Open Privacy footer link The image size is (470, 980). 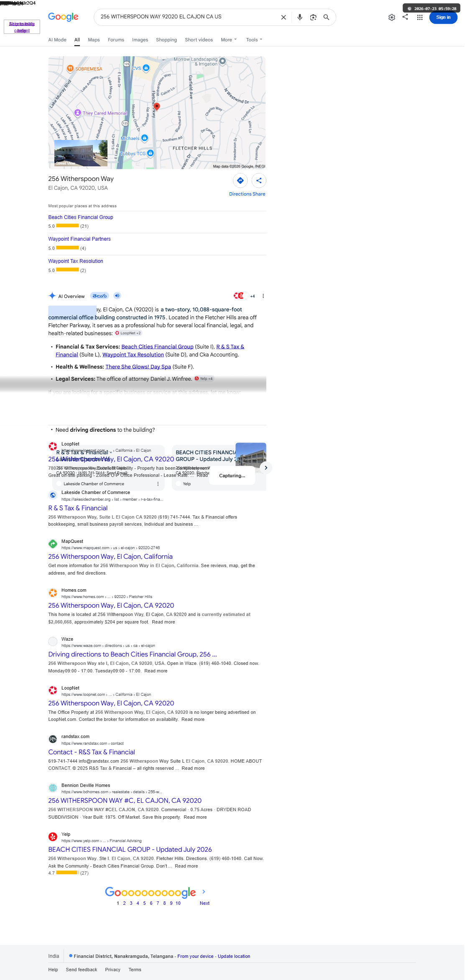(113, 970)
